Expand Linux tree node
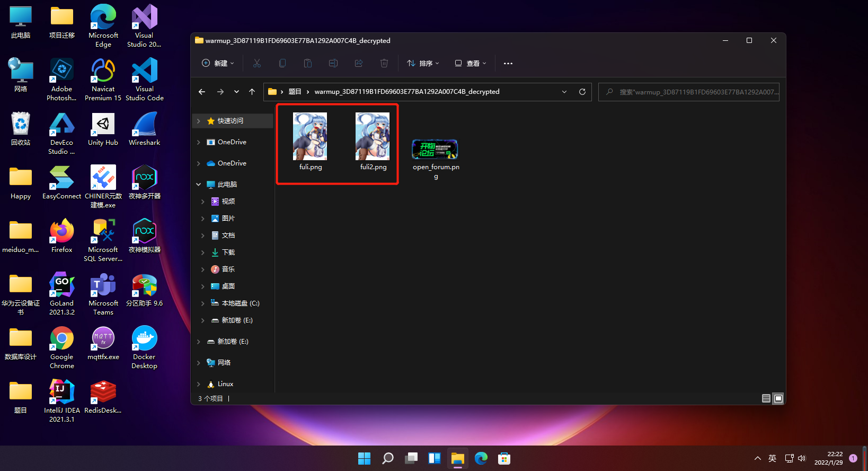This screenshot has height=471, width=868. coord(199,384)
